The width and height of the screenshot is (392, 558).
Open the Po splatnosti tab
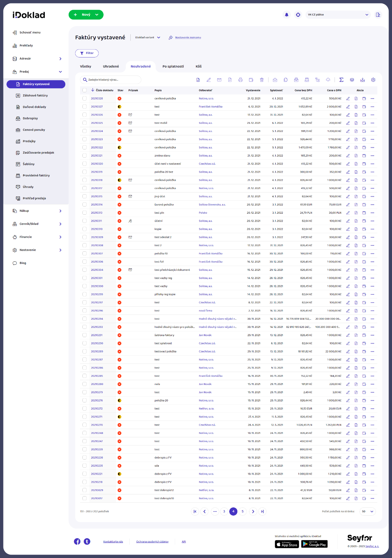pos(173,66)
